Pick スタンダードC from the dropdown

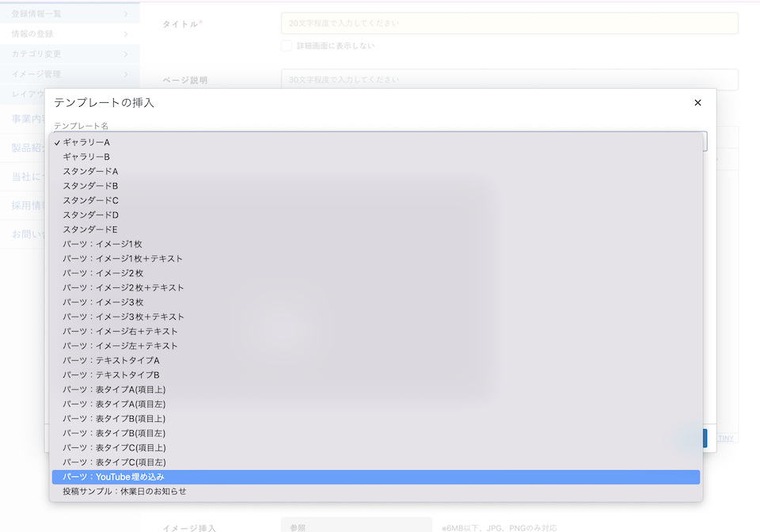pos(91,200)
